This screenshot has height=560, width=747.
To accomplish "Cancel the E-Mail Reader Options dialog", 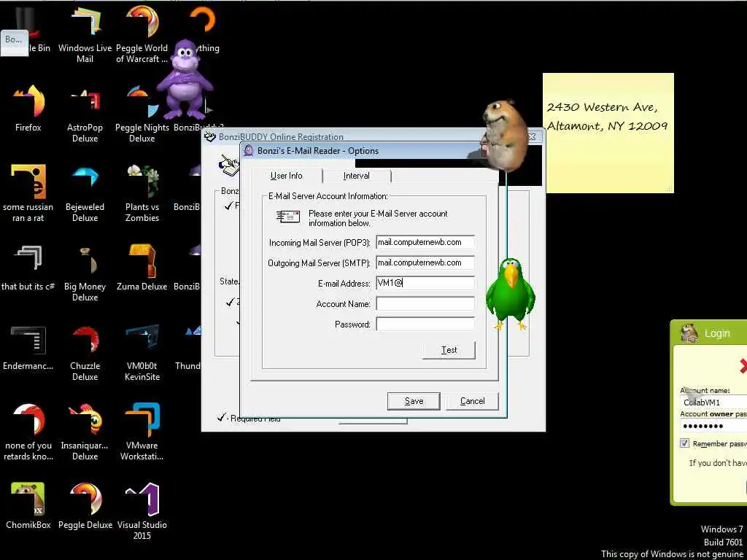I will click(472, 401).
